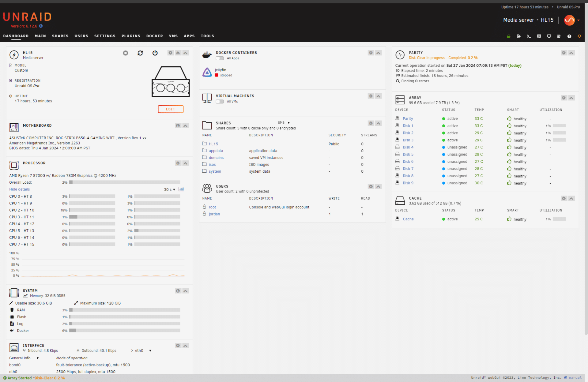Click Hide details link
Screen dimensions: 588x382
tap(20, 189)
